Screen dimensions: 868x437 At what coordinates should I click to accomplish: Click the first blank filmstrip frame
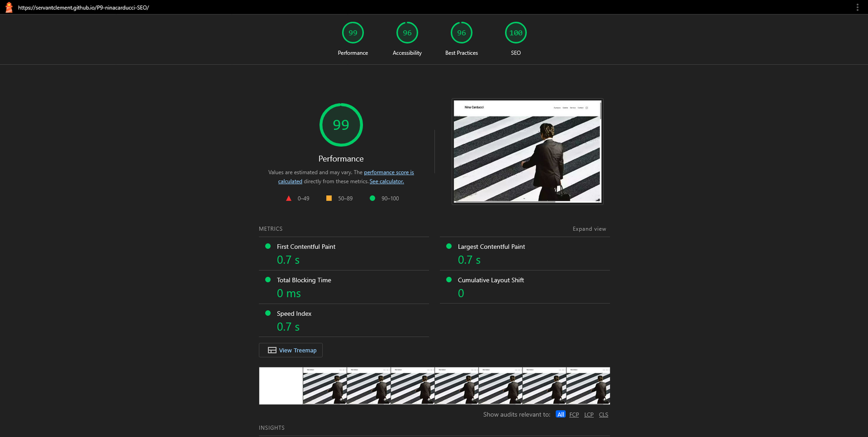280,386
